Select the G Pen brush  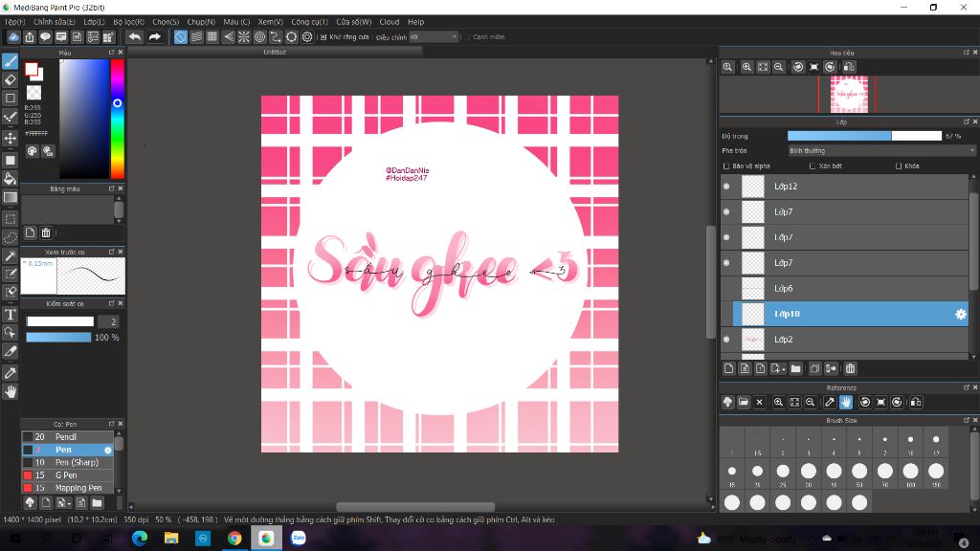click(69, 474)
